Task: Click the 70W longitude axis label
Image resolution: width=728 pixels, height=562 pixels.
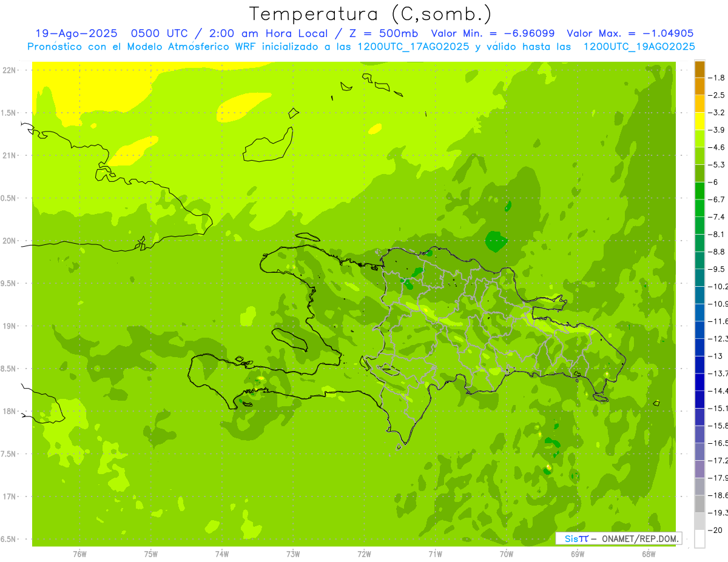Action: tap(507, 554)
